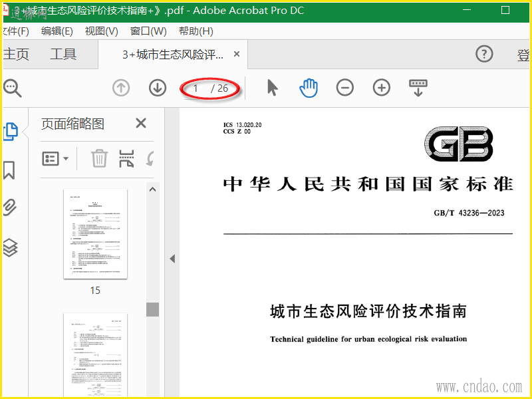Click the 登 sign-in button
The width and height of the screenshot is (532, 399).
coord(523,55)
